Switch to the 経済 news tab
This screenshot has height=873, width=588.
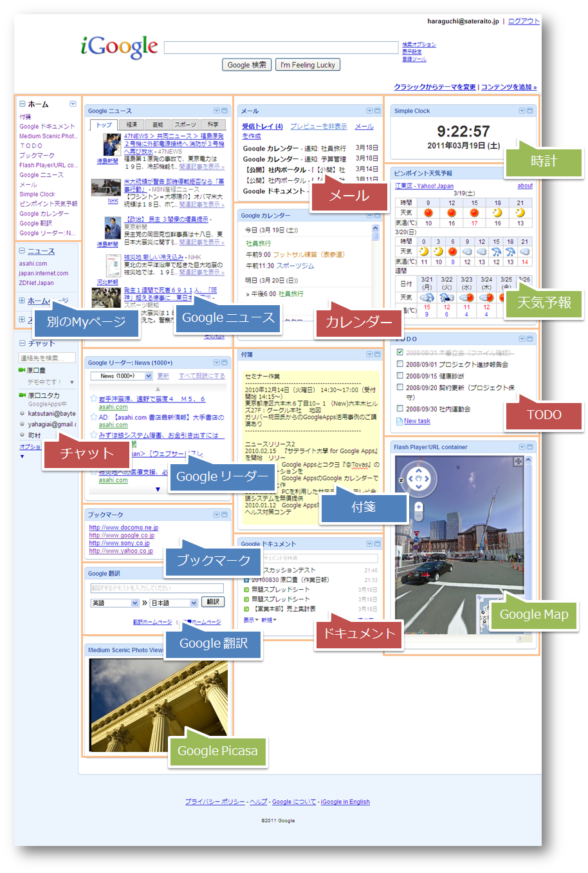click(131, 125)
